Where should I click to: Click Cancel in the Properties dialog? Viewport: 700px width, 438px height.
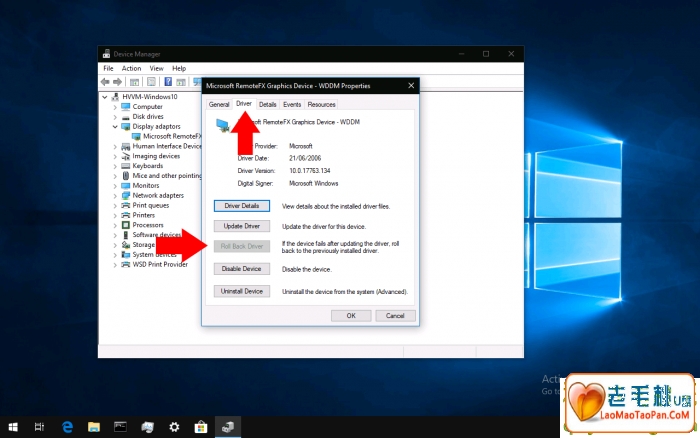395,316
